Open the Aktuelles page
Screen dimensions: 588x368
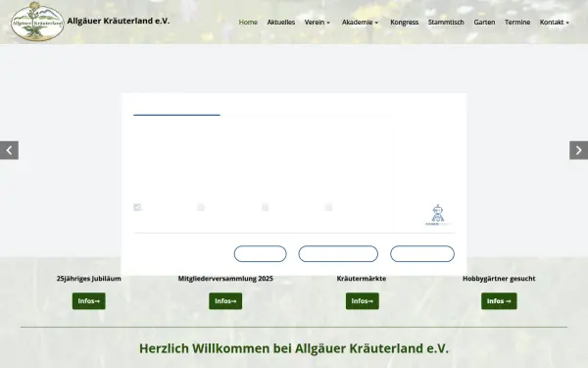click(281, 23)
